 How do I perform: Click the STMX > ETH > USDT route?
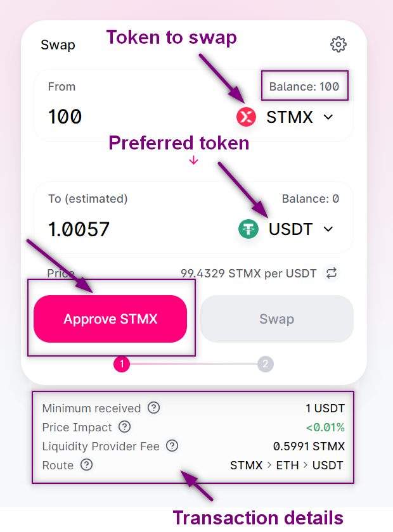click(287, 465)
